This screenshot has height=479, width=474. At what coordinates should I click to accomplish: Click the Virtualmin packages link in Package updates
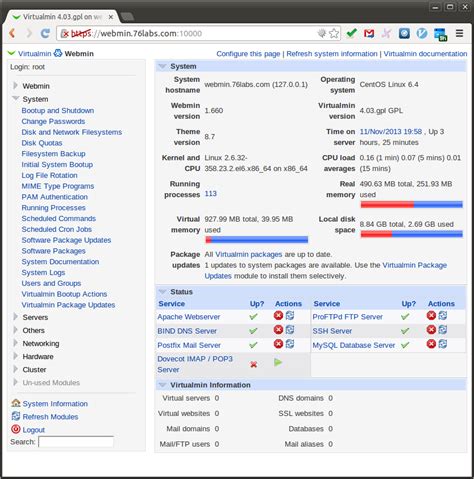tap(248, 254)
